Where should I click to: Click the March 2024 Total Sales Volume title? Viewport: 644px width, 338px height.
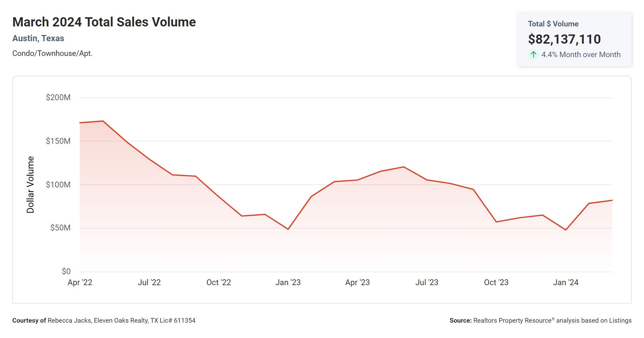point(104,22)
